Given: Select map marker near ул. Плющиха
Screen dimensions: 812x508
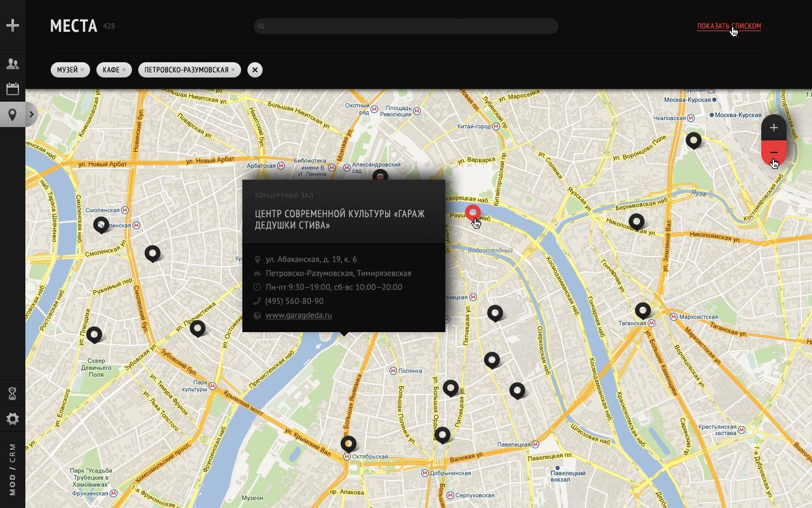Looking at the screenshot, I should coord(94,334).
